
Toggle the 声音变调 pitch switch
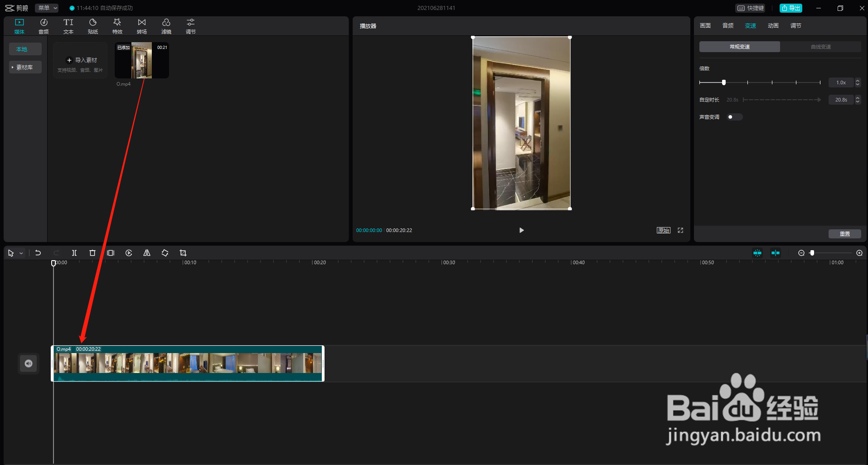pos(734,117)
